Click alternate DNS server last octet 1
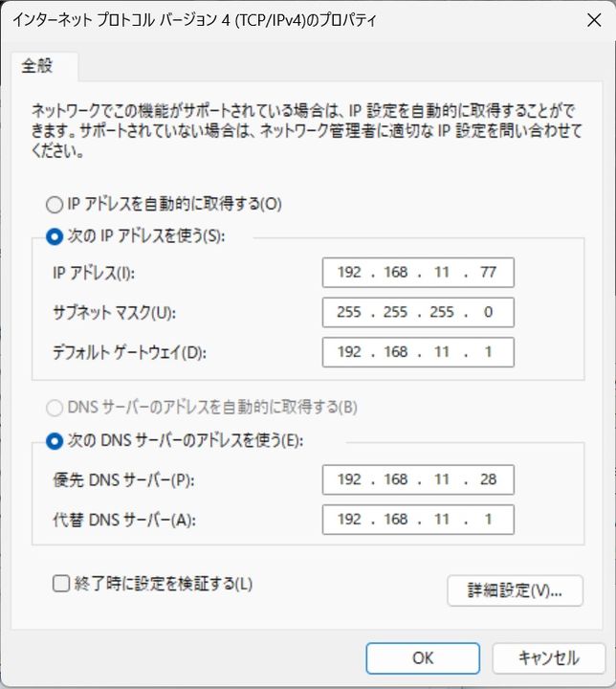This screenshot has height=689, width=616. tap(488, 520)
